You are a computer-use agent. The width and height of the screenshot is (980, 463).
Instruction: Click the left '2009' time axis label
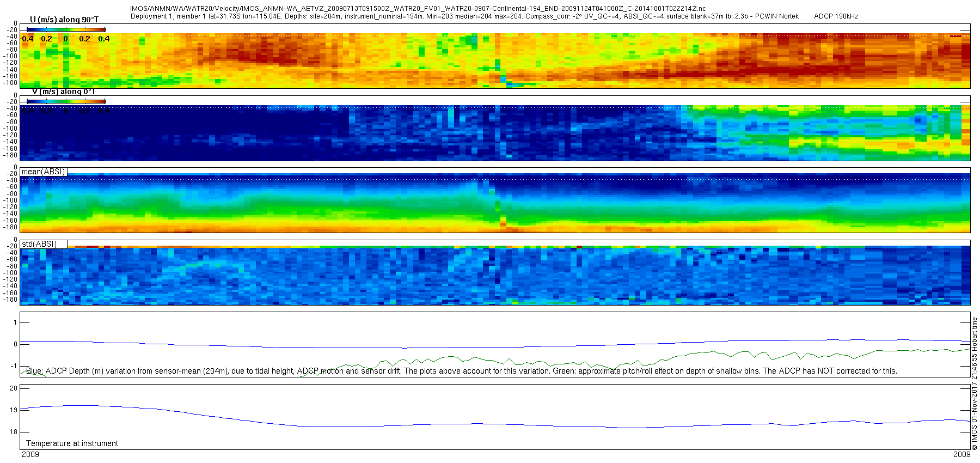pyautogui.click(x=30, y=454)
